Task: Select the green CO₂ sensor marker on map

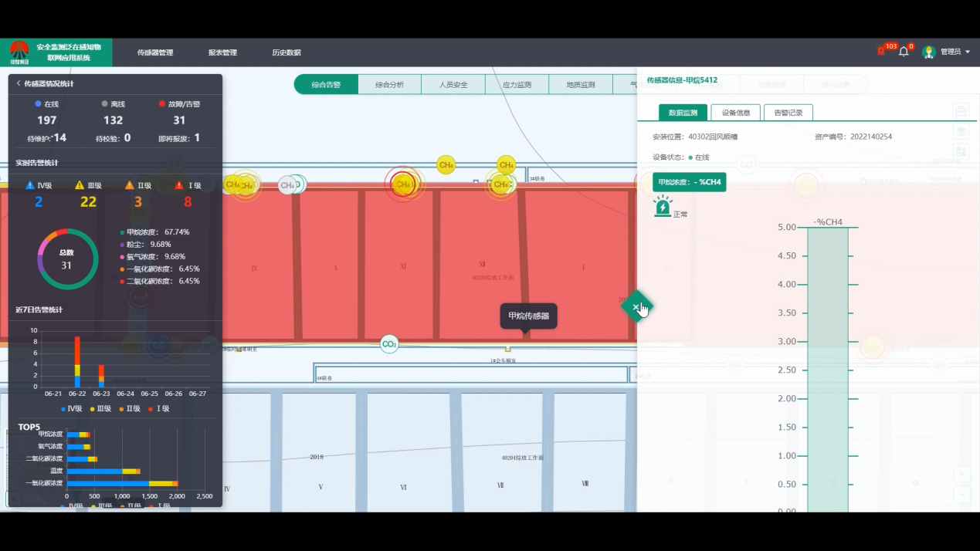Action: tap(389, 344)
